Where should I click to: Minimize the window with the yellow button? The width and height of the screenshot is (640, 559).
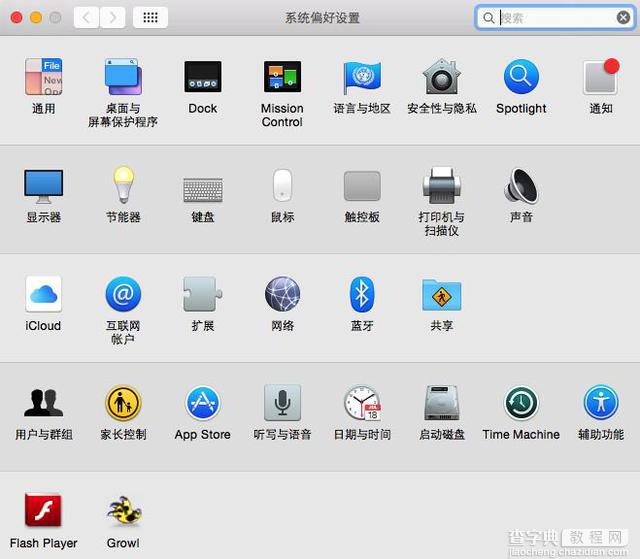pos(36,18)
